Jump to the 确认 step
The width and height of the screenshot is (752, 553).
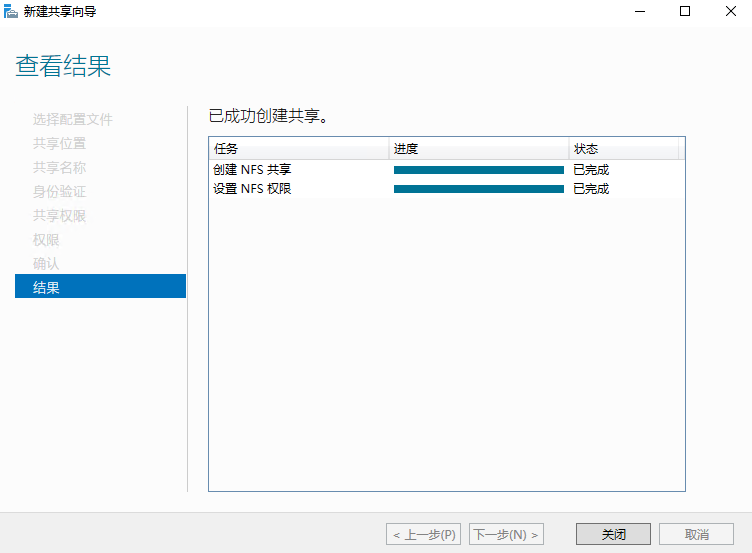tap(46, 263)
